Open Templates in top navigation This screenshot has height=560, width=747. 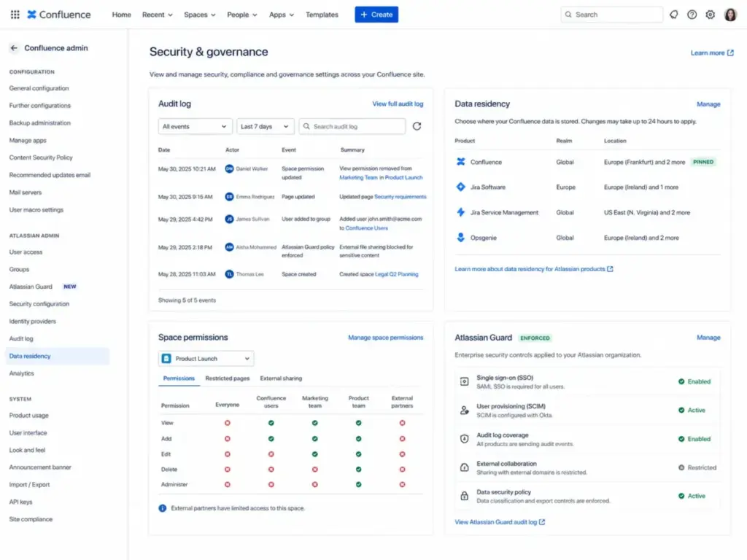pyautogui.click(x=322, y=15)
